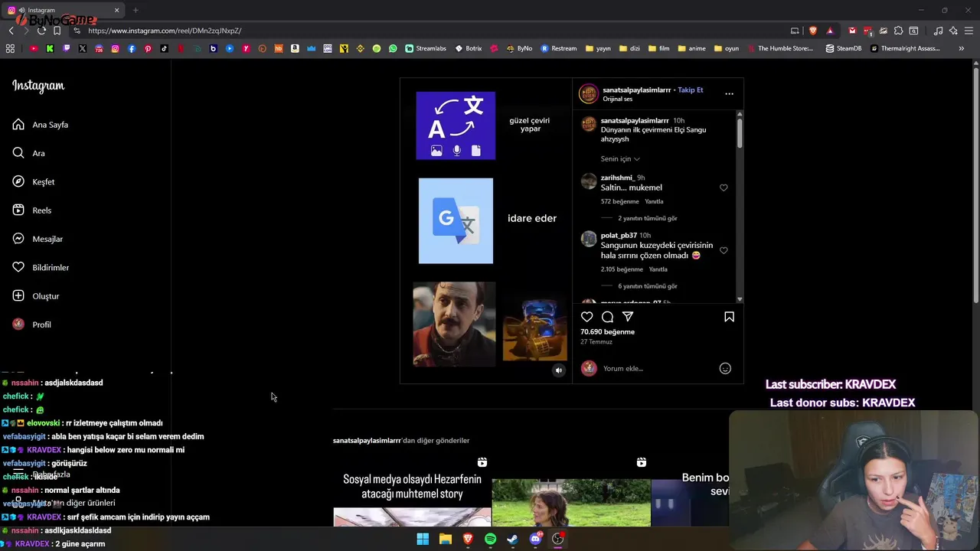Open WhatsApp bookmark icon

point(393,48)
